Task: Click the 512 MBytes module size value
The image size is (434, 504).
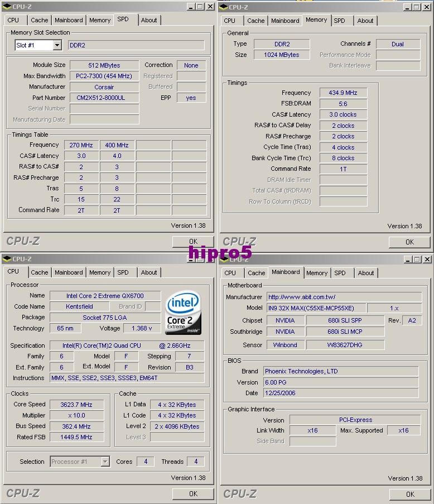Action: point(104,65)
